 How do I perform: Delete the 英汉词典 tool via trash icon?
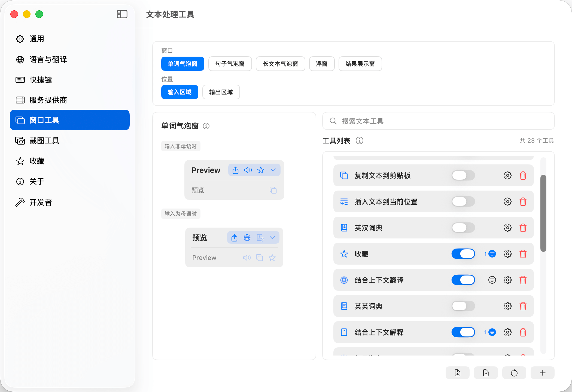click(523, 228)
